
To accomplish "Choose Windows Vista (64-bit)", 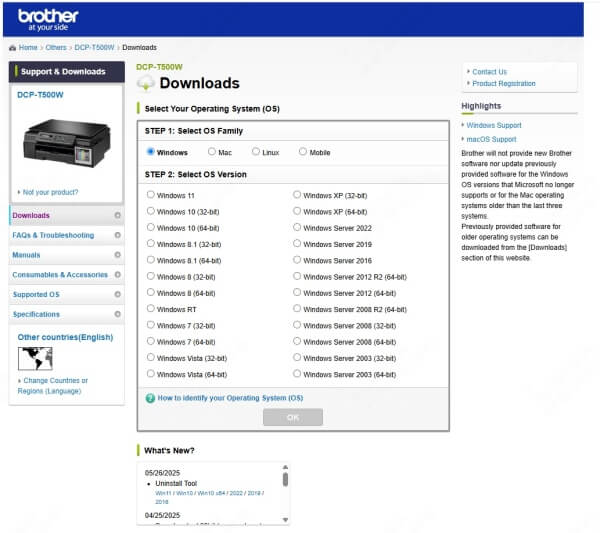I will click(151, 373).
